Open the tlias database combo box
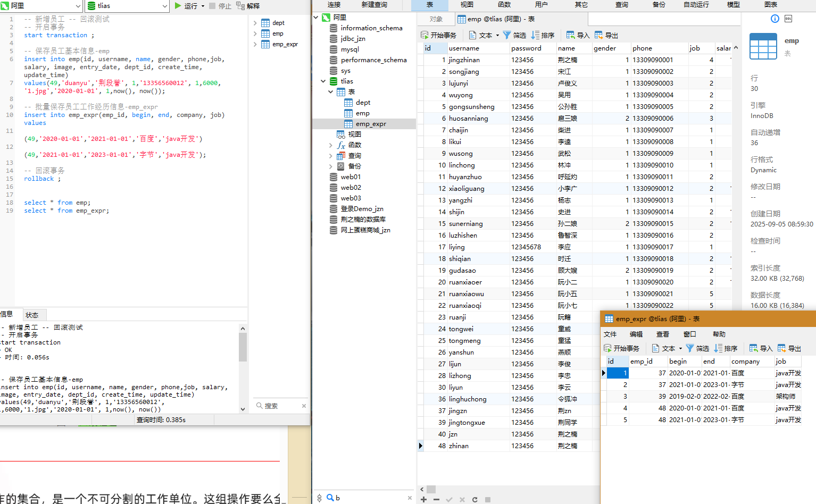Viewport: 816px width, 504px height. click(128, 6)
